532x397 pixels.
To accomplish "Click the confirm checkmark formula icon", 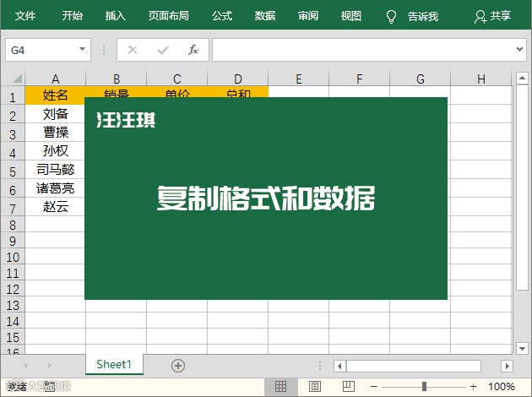I will (163, 50).
